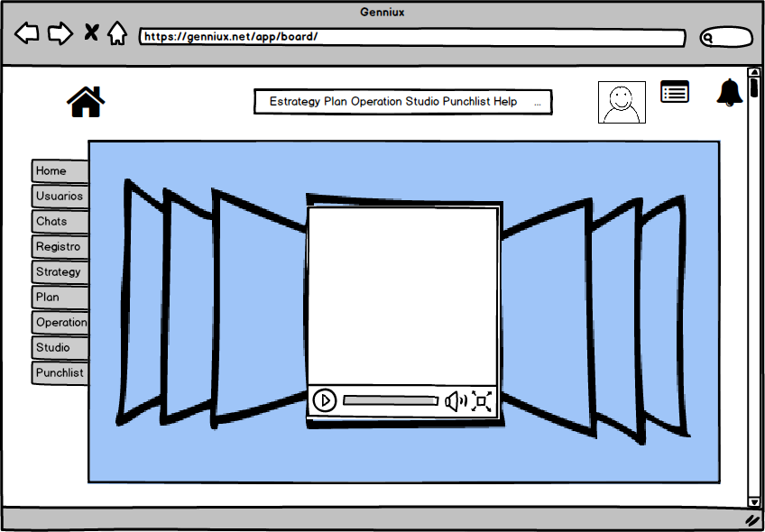Open the list view icon
Viewport: 765px width, 532px height.
click(x=675, y=91)
